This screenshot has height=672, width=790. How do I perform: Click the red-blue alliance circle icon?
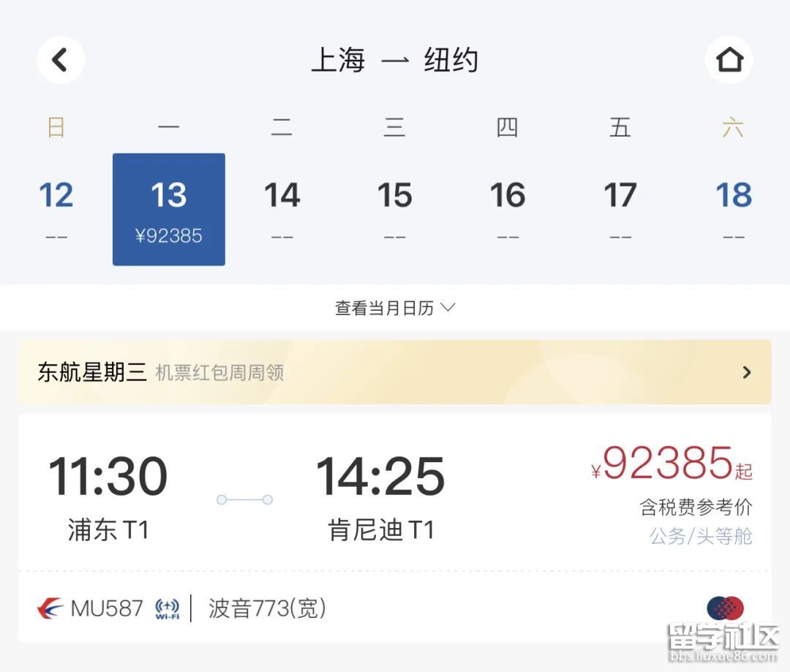[726, 608]
